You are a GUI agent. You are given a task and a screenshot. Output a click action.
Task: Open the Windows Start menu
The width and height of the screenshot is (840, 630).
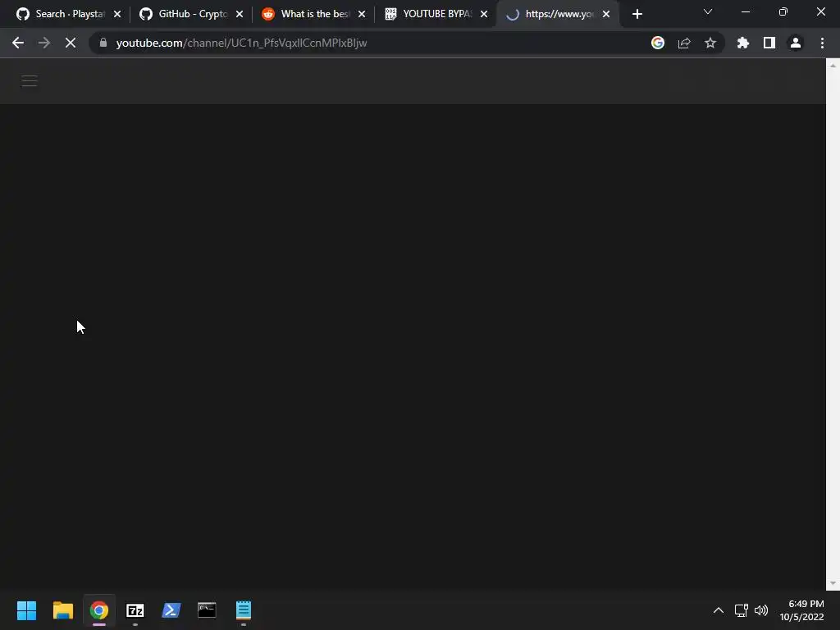27,610
